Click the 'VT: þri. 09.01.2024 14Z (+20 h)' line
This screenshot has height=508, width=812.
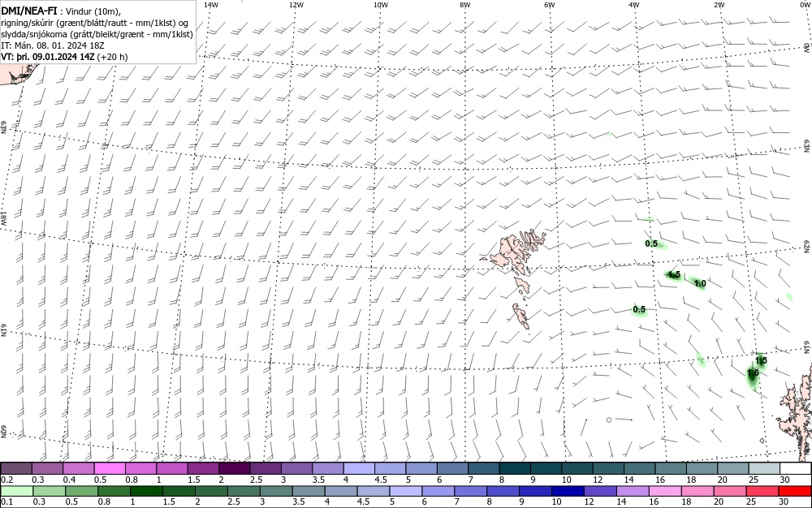pyautogui.click(x=64, y=57)
